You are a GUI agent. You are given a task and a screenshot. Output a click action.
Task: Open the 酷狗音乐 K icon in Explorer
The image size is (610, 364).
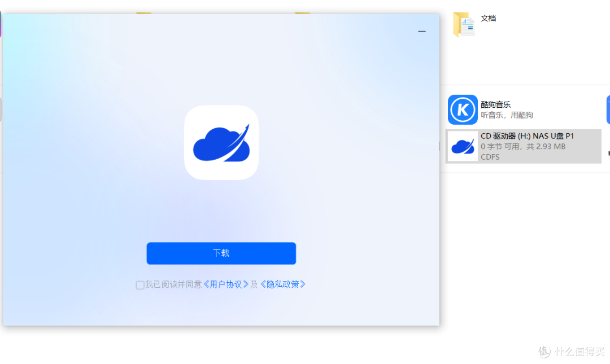coord(463,109)
